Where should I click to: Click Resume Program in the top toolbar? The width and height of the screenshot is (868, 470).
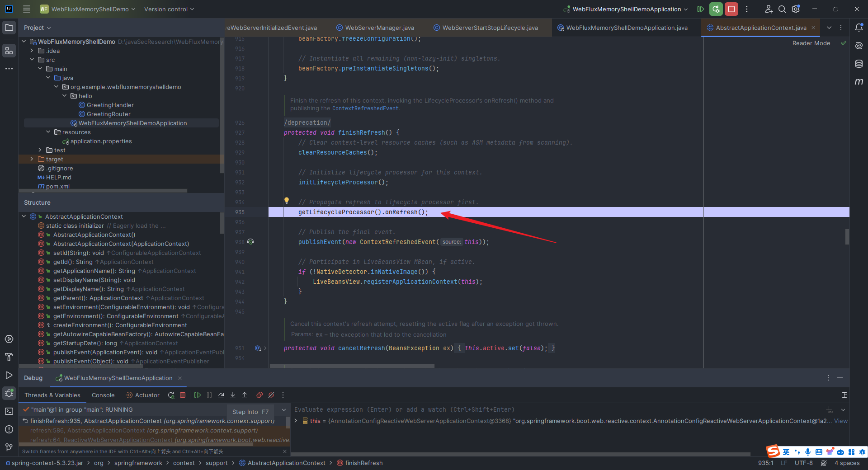point(700,9)
